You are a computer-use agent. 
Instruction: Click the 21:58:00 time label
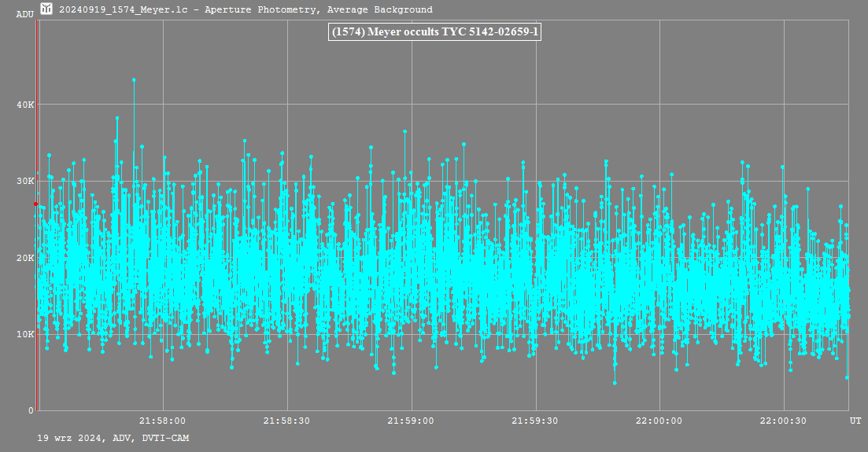(162, 421)
